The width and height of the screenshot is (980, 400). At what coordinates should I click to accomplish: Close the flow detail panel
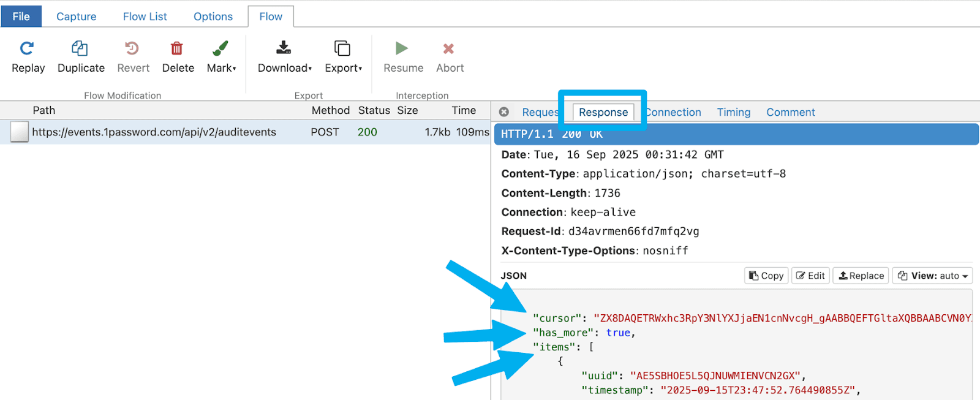tap(504, 112)
